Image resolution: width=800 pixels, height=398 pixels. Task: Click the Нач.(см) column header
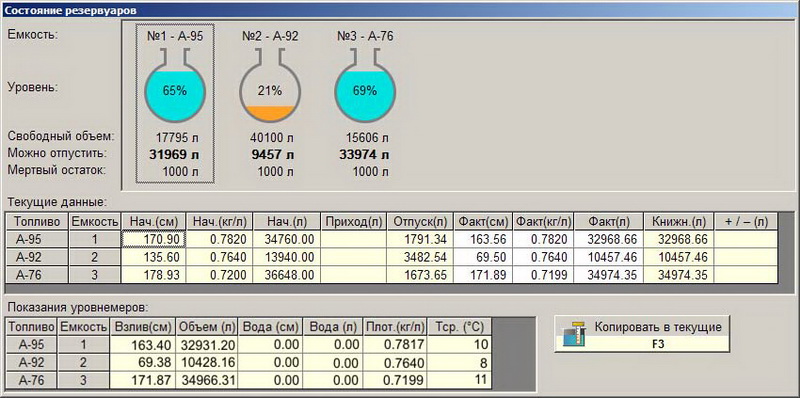(x=154, y=221)
